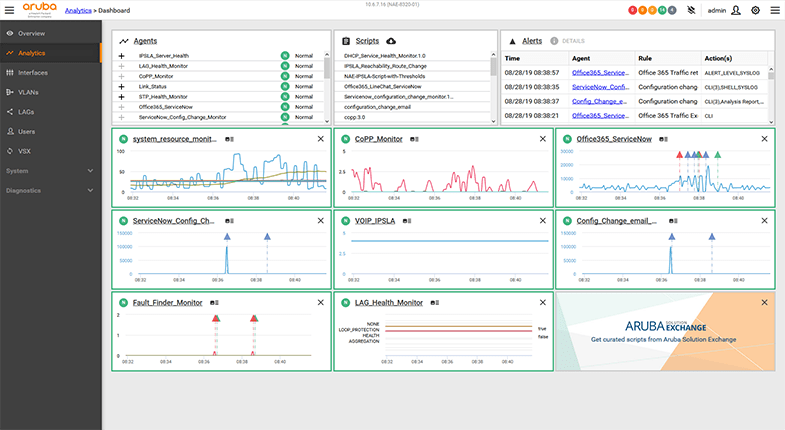Add Link_Status agent graph with plus icon
The image size is (785, 430).
(121, 87)
